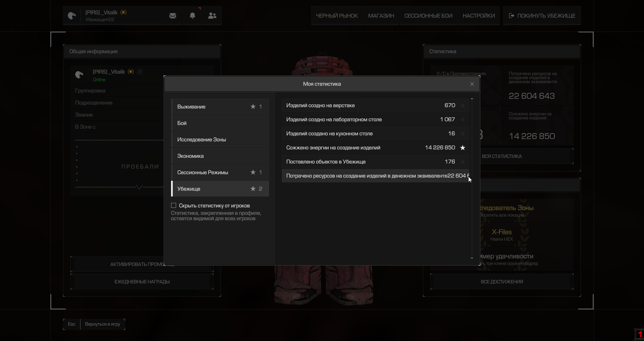Image resolution: width=644 pixels, height=341 pixels.
Task: Unpin the 'Сожжено энергии' highlighted star
Action: pyautogui.click(x=463, y=148)
